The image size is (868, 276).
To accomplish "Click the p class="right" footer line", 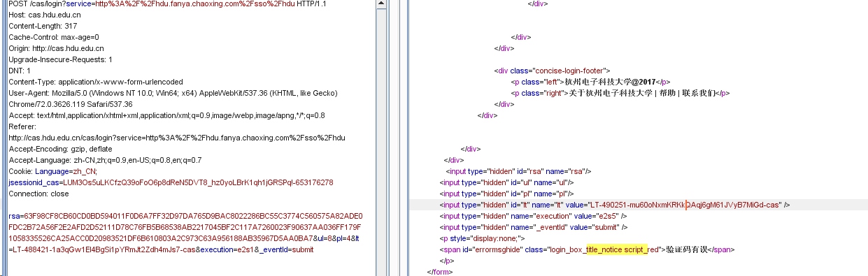I will (x=620, y=93).
